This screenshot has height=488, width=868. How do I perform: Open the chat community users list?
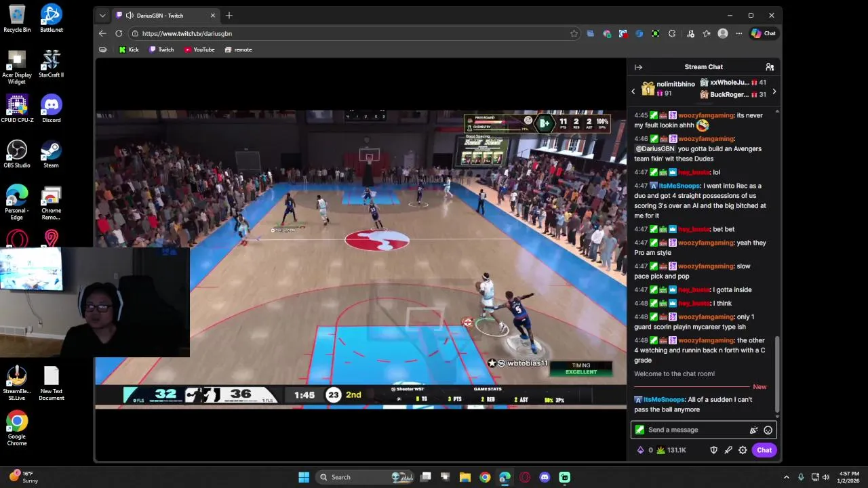click(x=770, y=67)
